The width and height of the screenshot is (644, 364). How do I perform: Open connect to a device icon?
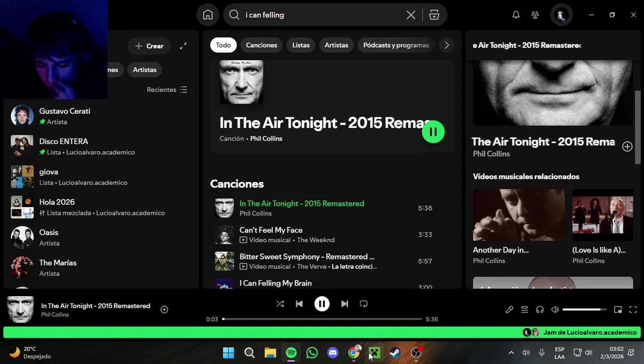tap(539, 309)
